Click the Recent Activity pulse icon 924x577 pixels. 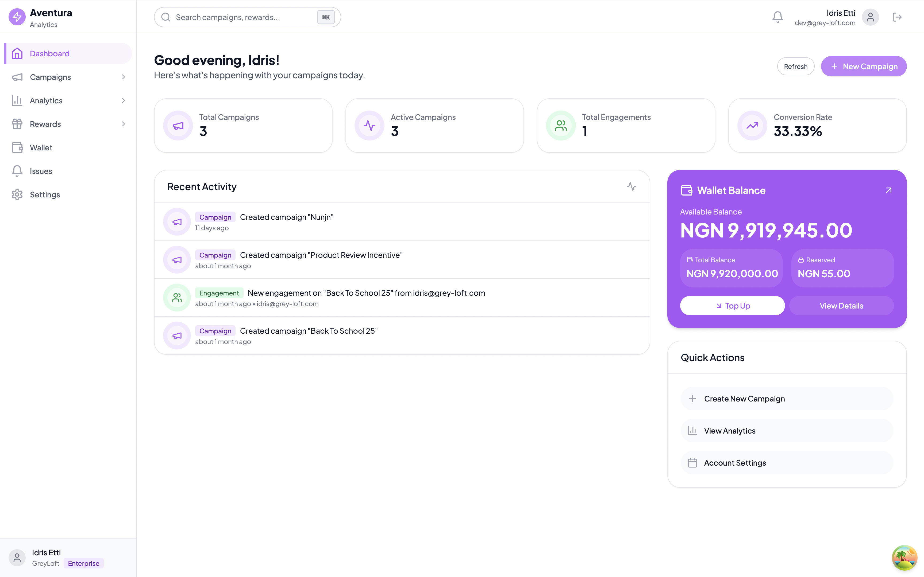tap(631, 187)
